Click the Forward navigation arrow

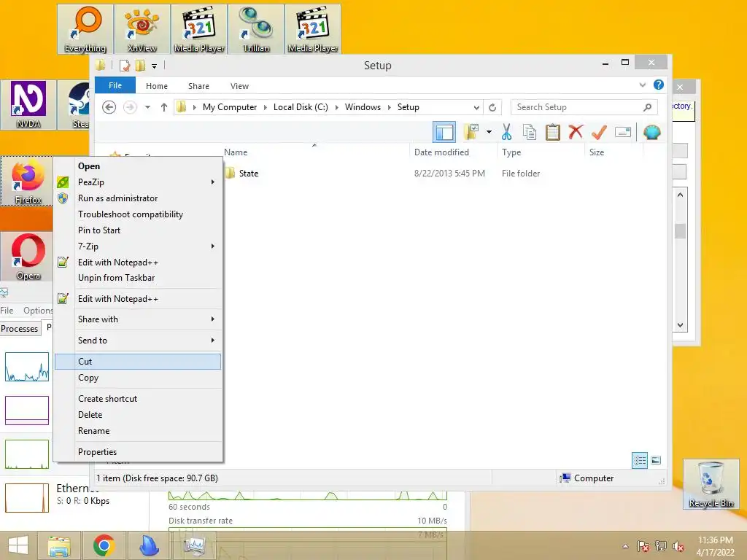click(130, 107)
